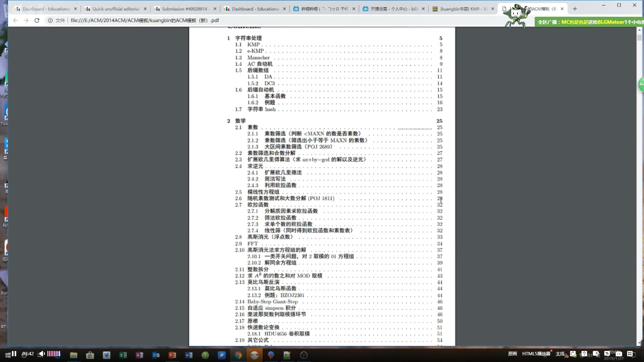The image size is (644, 362).
Task: Open Excel from the taskbar
Action: [x=123, y=355]
